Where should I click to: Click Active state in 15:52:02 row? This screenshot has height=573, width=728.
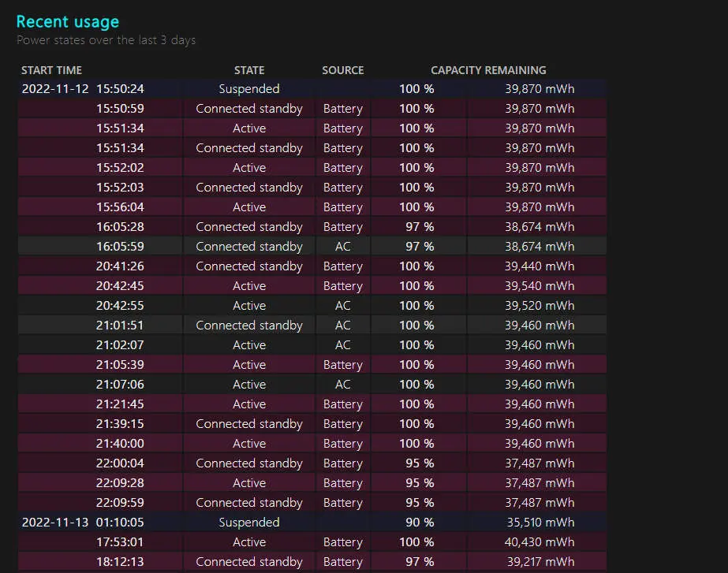pos(249,168)
